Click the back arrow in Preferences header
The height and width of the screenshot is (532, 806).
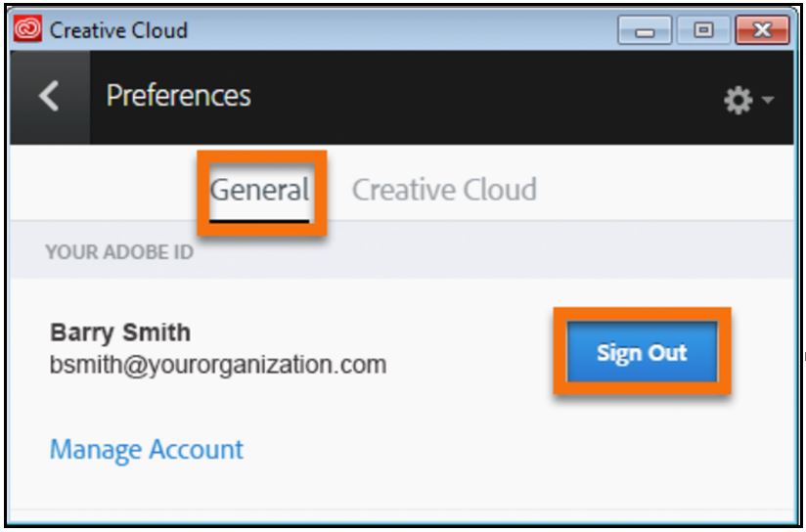[x=49, y=97]
